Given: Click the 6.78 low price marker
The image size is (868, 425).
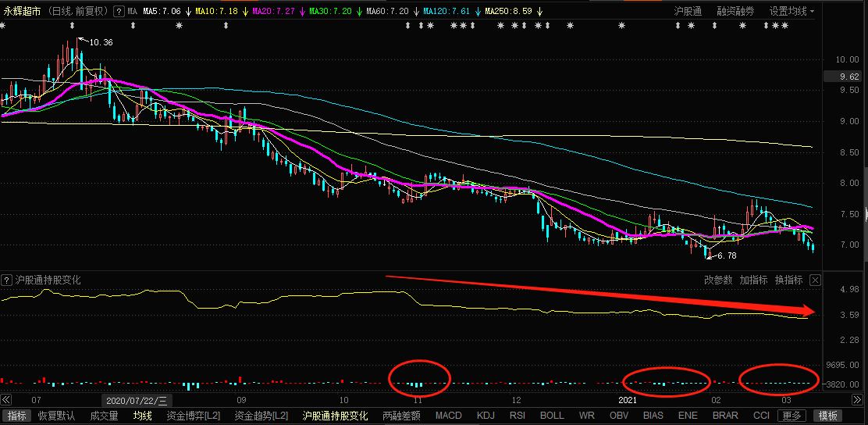Looking at the screenshot, I should click(x=726, y=255).
